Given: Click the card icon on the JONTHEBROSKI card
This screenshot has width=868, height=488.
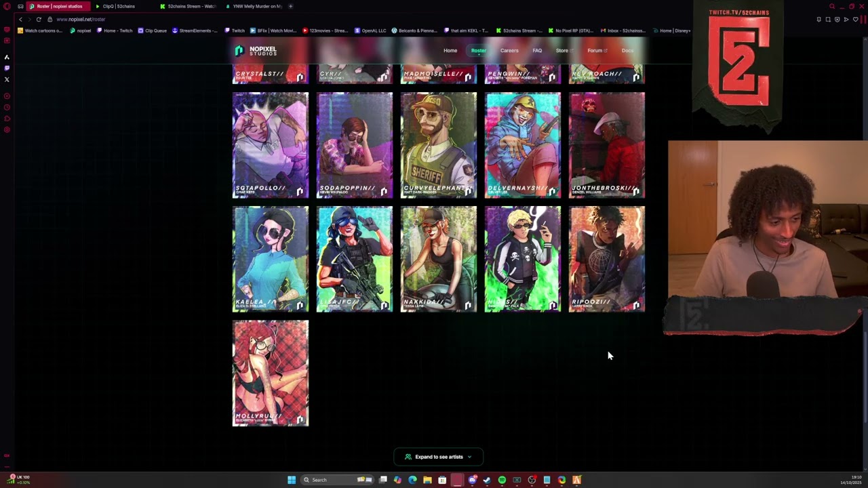Looking at the screenshot, I should coord(636,192).
